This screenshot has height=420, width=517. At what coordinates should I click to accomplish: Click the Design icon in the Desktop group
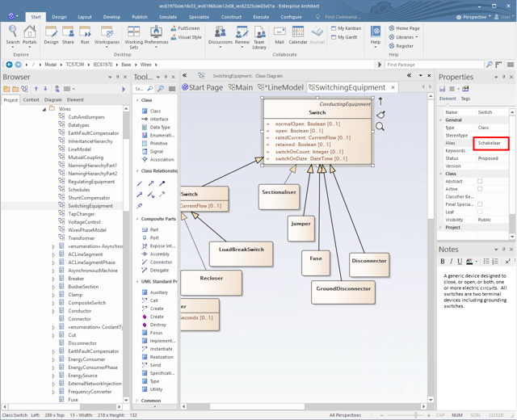coord(51,35)
